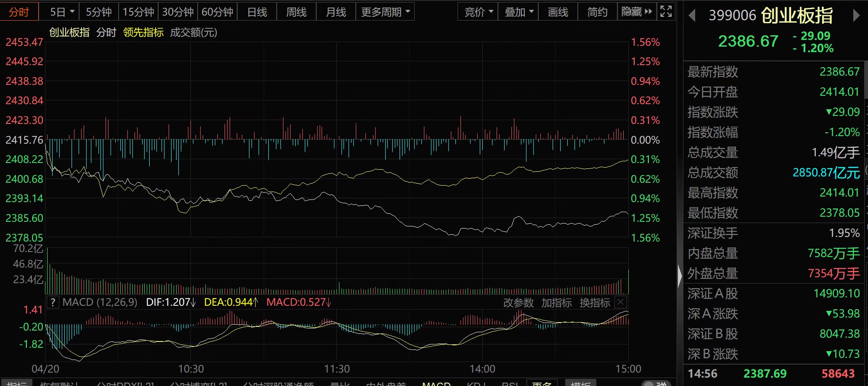This screenshot has height=386, width=868.
Task: Switch to the 日线 daily chart tab
Action: click(257, 12)
